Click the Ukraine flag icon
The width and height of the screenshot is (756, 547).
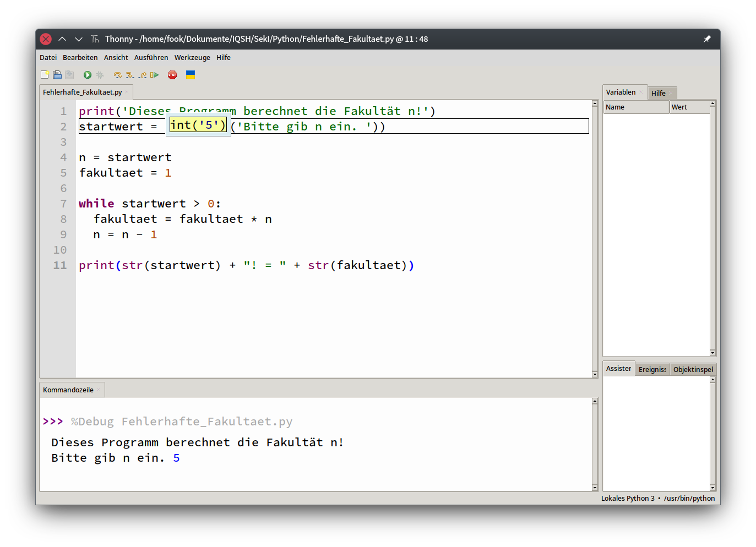pos(191,75)
